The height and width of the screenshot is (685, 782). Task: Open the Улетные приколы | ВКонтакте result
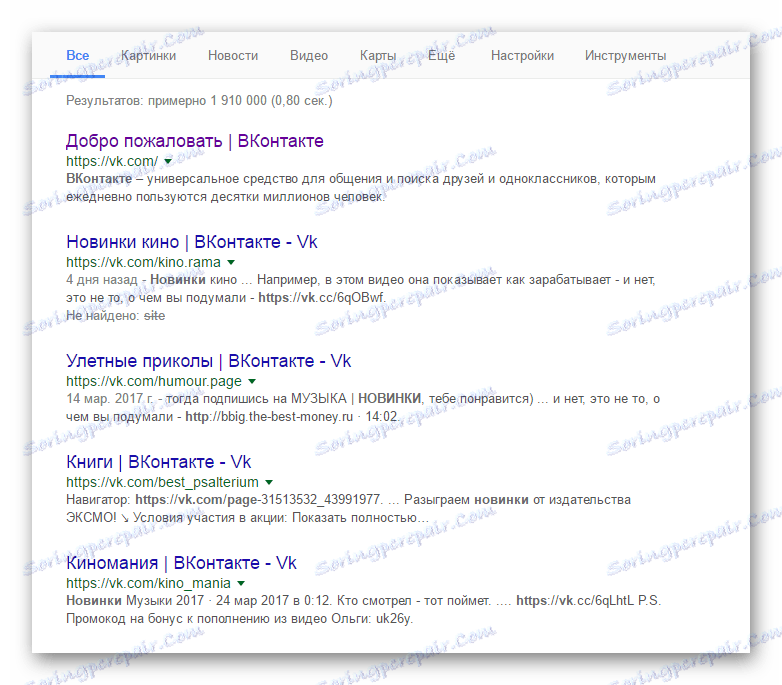coord(208,361)
